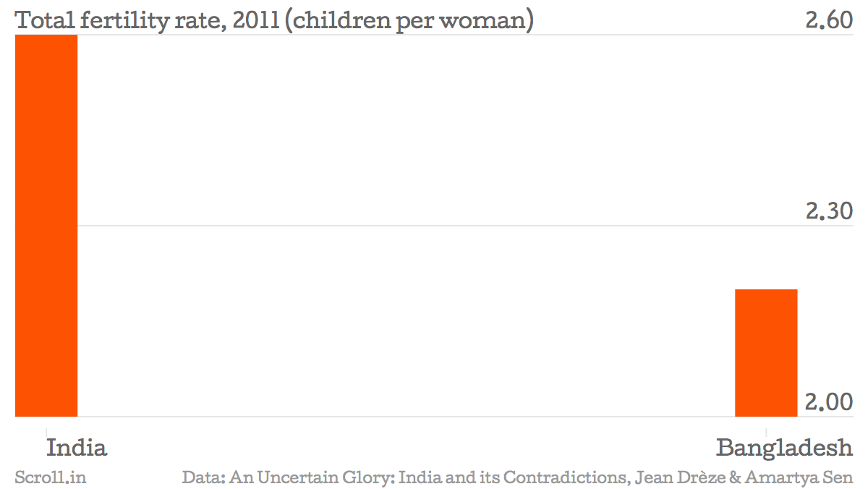
Task: Select the India axis label
Action: click(x=77, y=448)
